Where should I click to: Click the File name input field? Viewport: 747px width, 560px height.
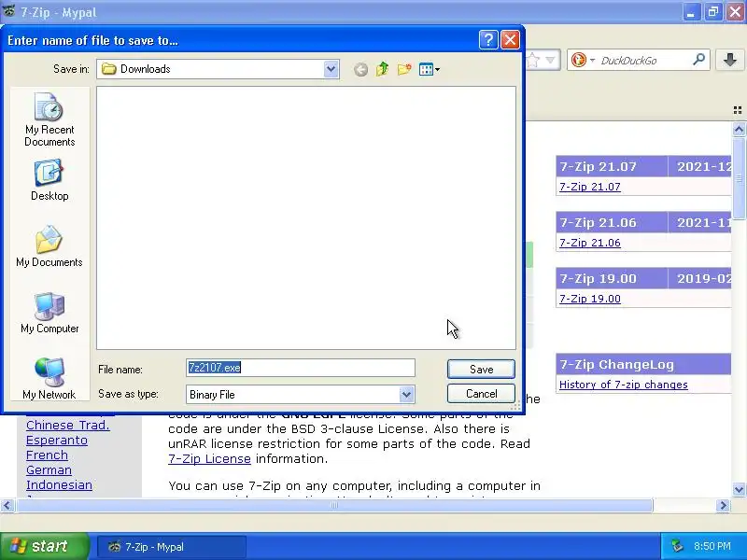301,368
